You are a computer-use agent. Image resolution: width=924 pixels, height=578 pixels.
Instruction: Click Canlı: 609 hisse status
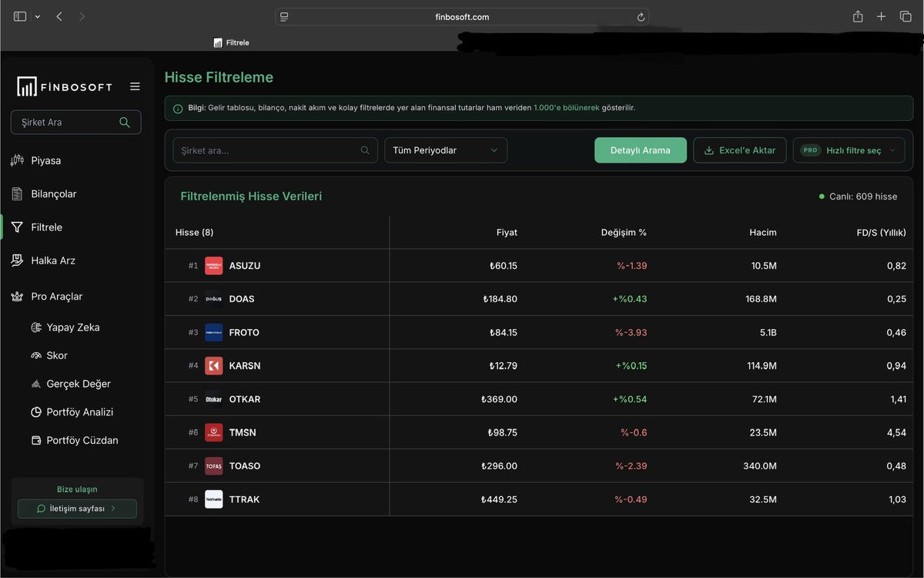(859, 197)
